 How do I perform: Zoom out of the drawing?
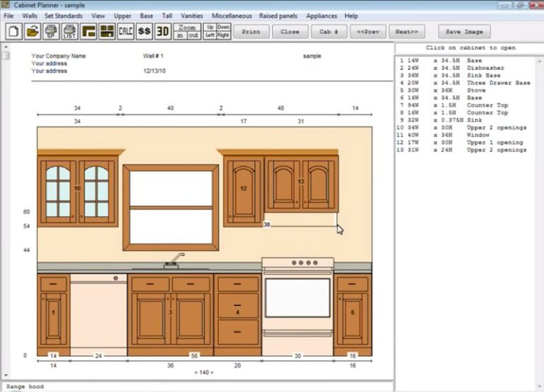(x=194, y=35)
